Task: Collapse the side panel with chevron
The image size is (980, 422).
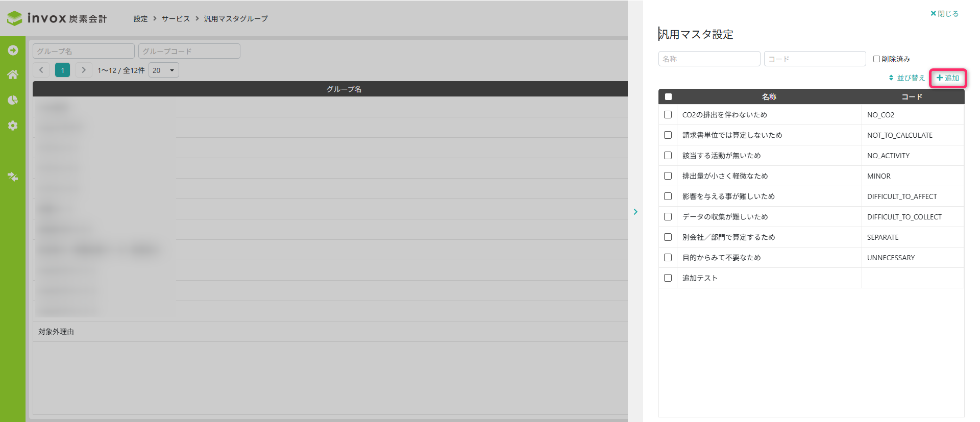Action: tap(635, 211)
